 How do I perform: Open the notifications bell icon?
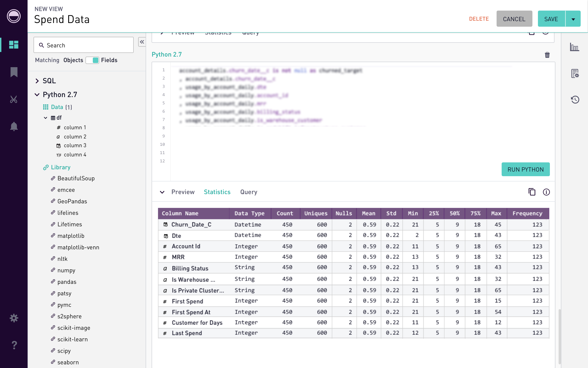pos(14,126)
